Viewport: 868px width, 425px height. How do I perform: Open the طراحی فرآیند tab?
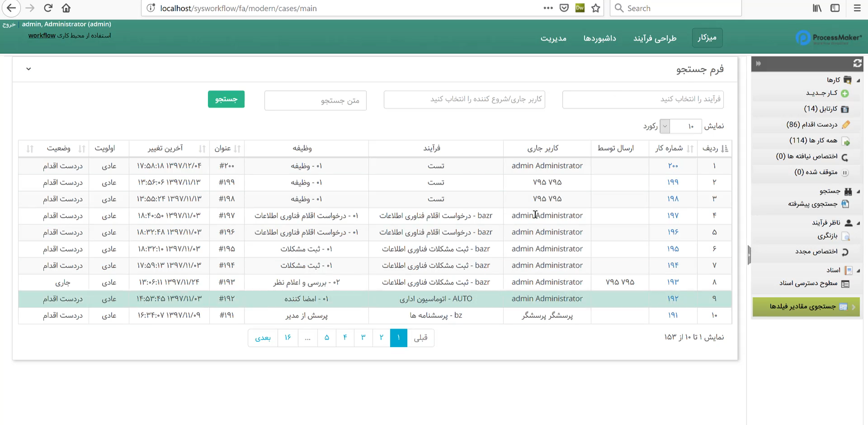pos(655,38)
